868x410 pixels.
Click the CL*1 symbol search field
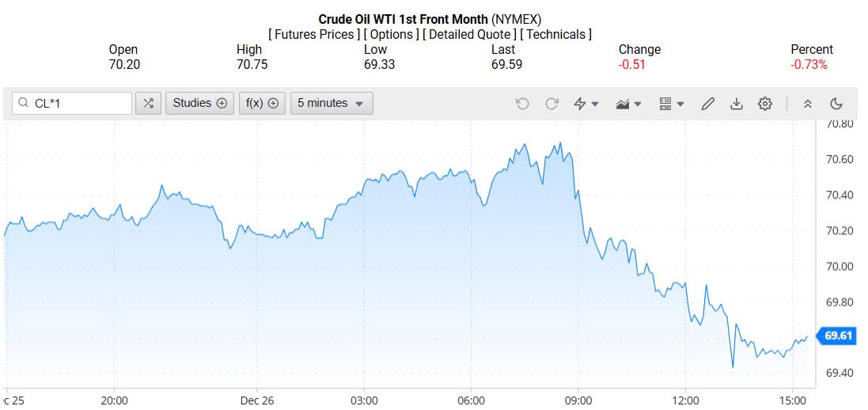[x=79, y=103]
